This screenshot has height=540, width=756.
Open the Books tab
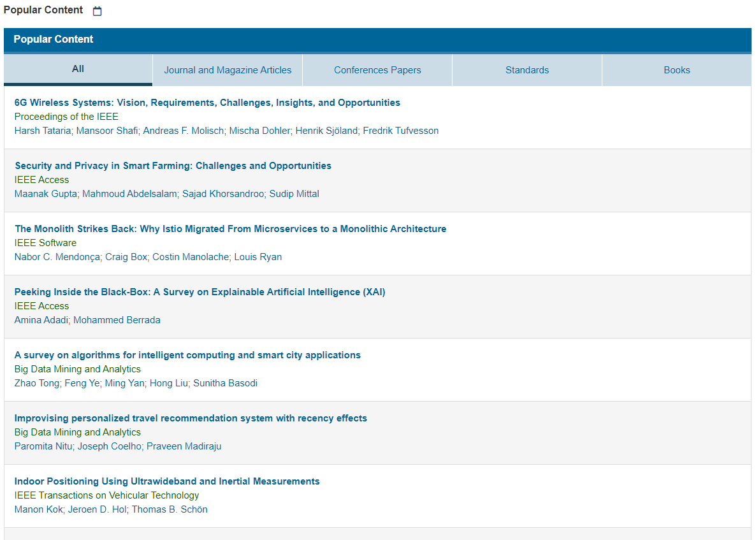tap(677, 70)
